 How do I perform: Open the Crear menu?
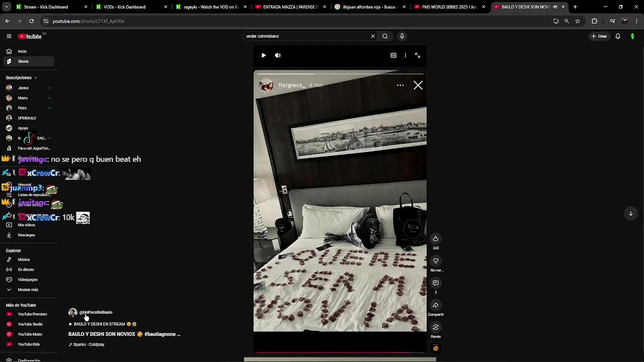coord(599,36)
